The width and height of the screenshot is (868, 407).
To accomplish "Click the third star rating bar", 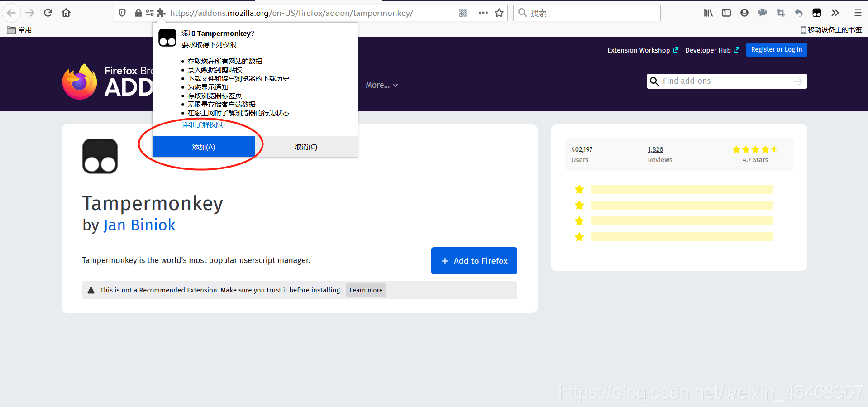I will click(682, 221).
